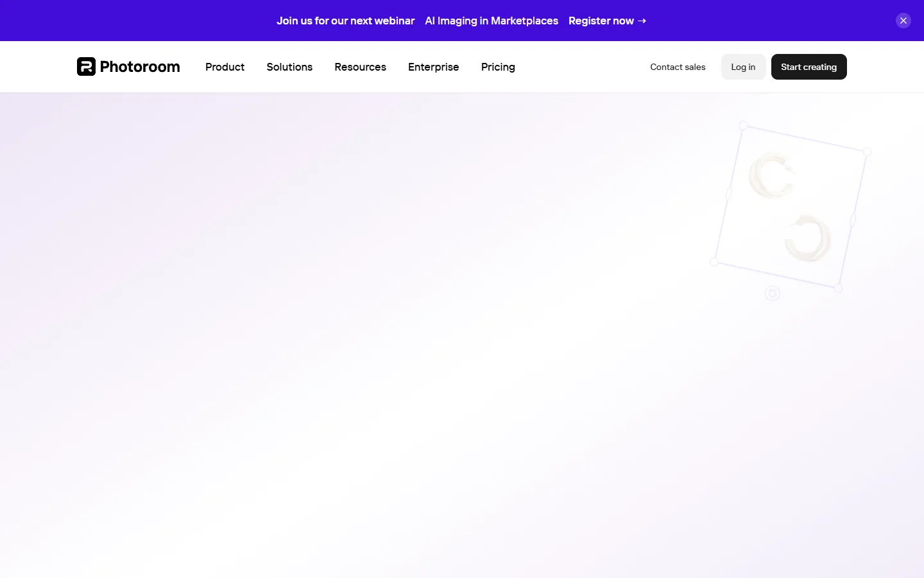The height and width of the screenshot is (578, 924).
Task: Click the Register now link
Action: tap(601, 21)
